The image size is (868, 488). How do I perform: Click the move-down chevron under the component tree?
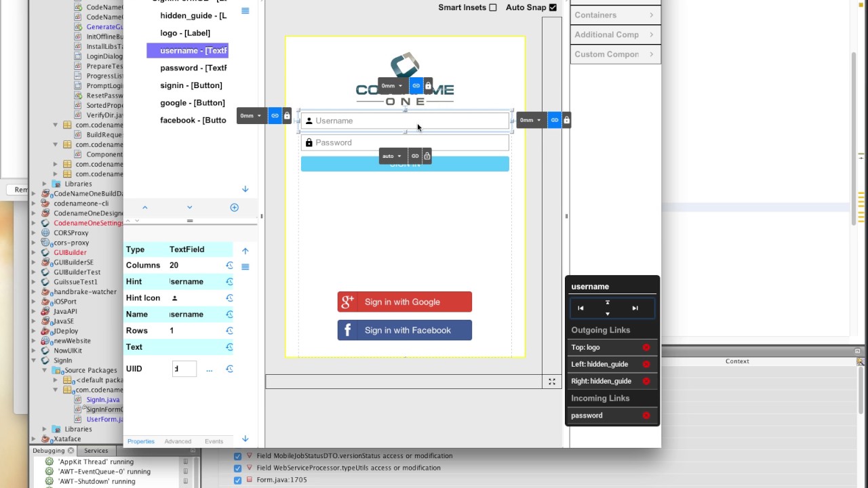(189, 207)
